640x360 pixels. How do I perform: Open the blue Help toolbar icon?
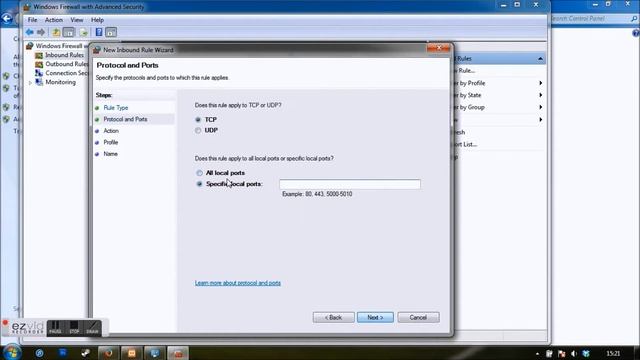[99, 32]
